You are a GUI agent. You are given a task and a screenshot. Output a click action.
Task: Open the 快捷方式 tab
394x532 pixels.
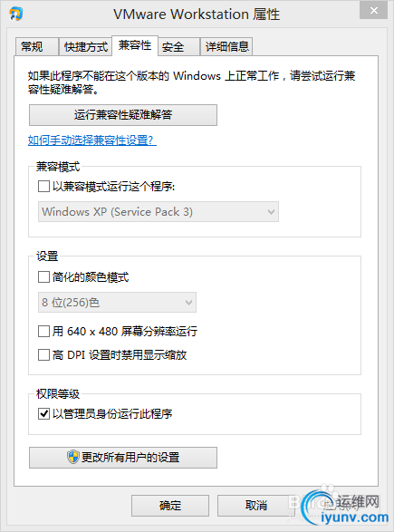(x=85, y=46)
